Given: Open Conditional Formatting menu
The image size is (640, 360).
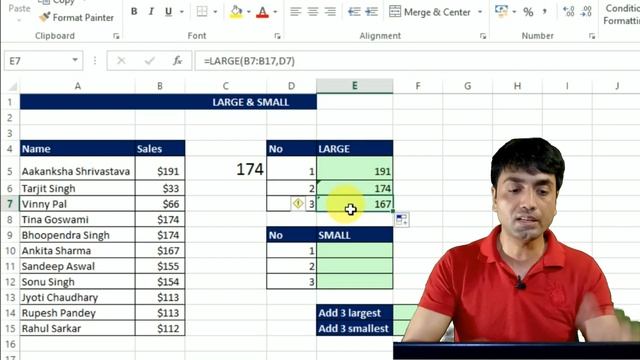Looking at the screenshot, I should [621, 14].
